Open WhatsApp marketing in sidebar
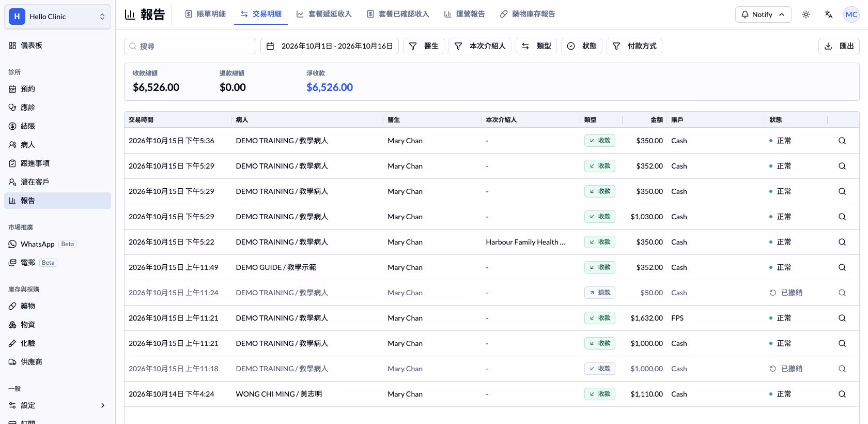 coord(57,244)
